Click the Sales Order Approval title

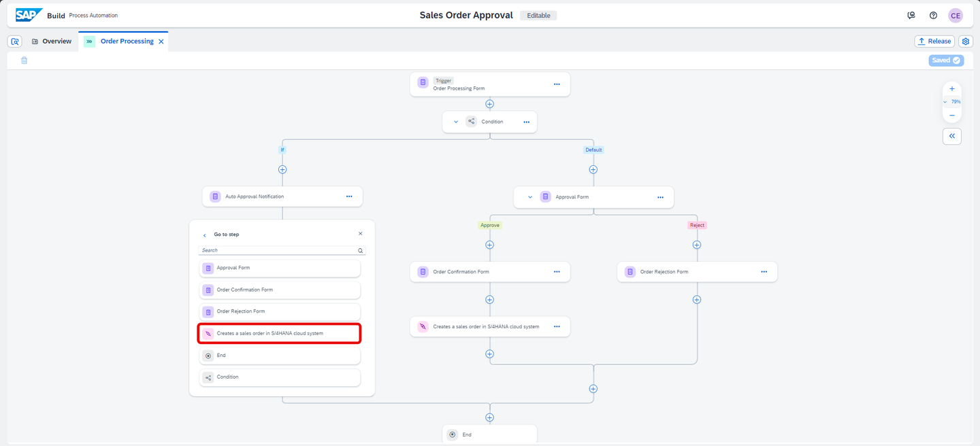click(466, 15)
